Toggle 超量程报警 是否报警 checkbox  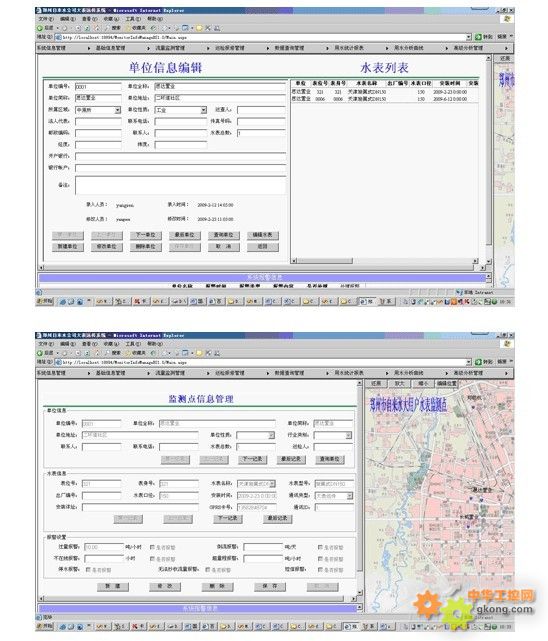point(320,558)
